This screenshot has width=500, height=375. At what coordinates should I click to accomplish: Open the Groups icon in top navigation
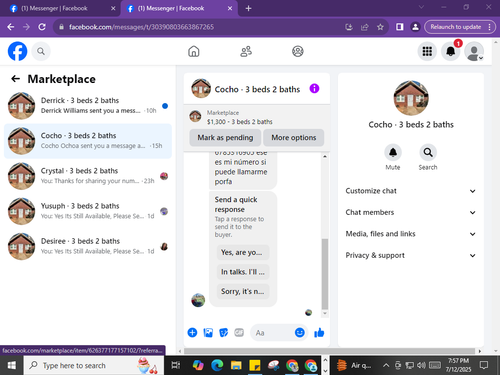click(x=298, y=51)
